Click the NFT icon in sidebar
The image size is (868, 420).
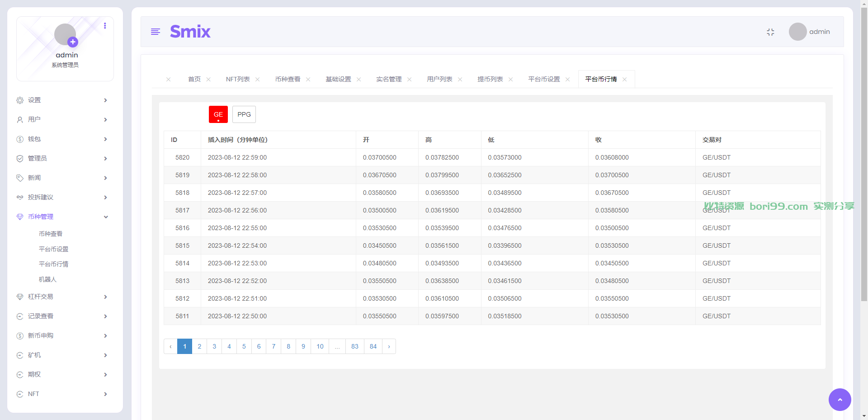[x=20, y=394]
